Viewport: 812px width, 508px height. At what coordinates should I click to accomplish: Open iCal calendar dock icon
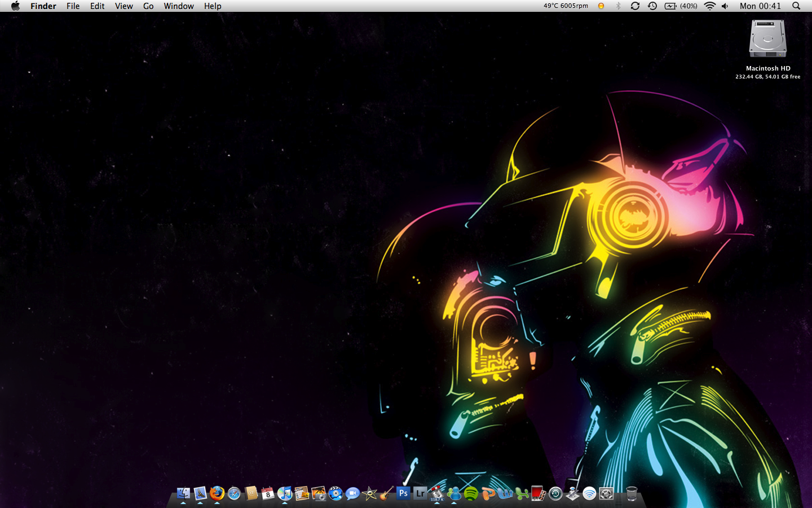tap(268, 493)
